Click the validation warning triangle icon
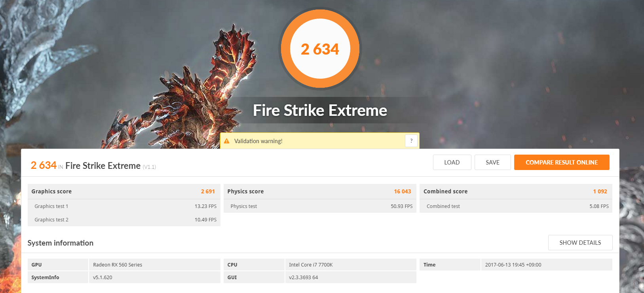The height and width of the screenshot is (293, 644). tap(227, 141)
